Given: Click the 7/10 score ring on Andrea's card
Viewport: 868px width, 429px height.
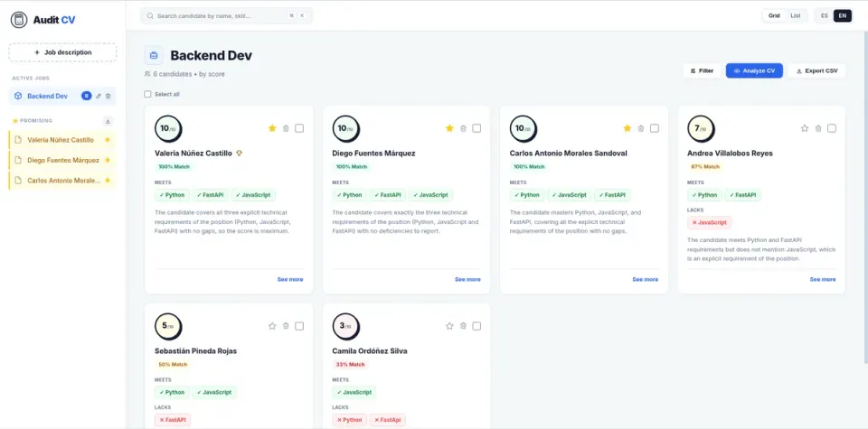Looking at the screenshot, I should click(x=701, y=129).
